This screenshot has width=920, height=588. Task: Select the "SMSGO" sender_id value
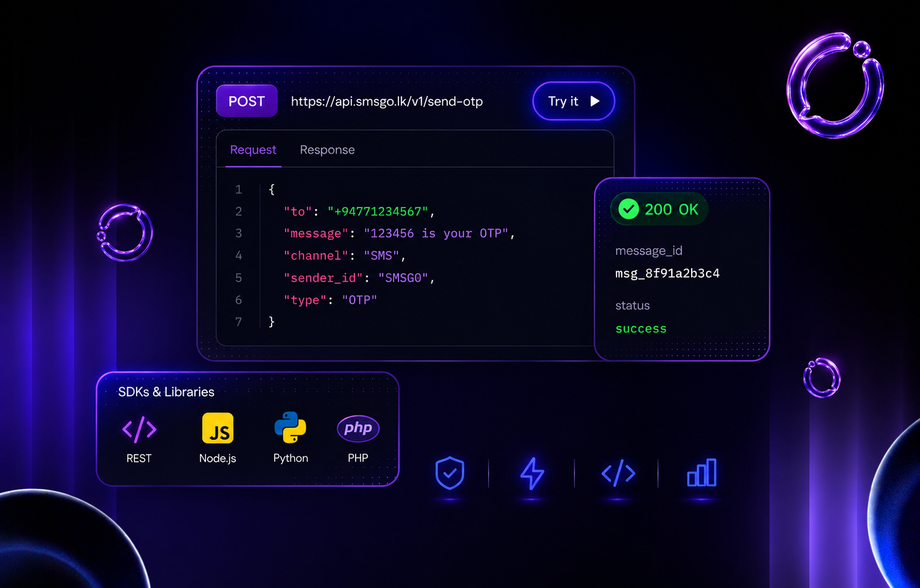click(403, 278)
